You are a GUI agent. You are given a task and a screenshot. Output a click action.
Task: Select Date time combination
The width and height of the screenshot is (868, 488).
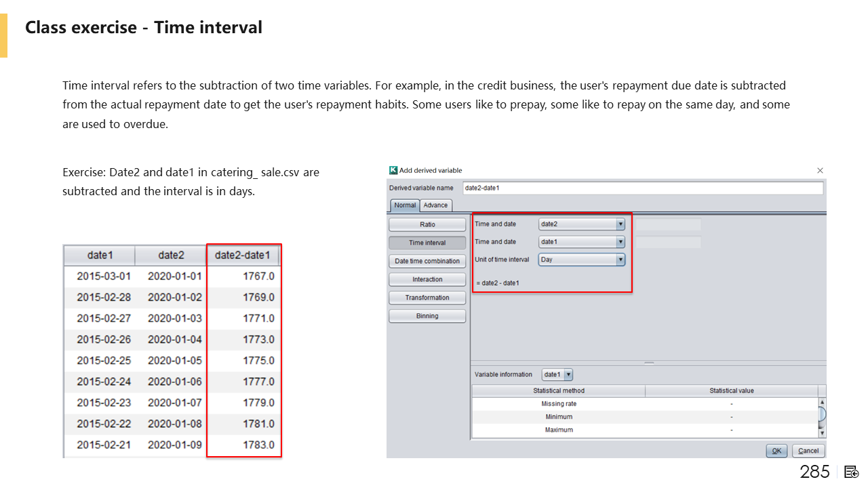coord(427,261)
